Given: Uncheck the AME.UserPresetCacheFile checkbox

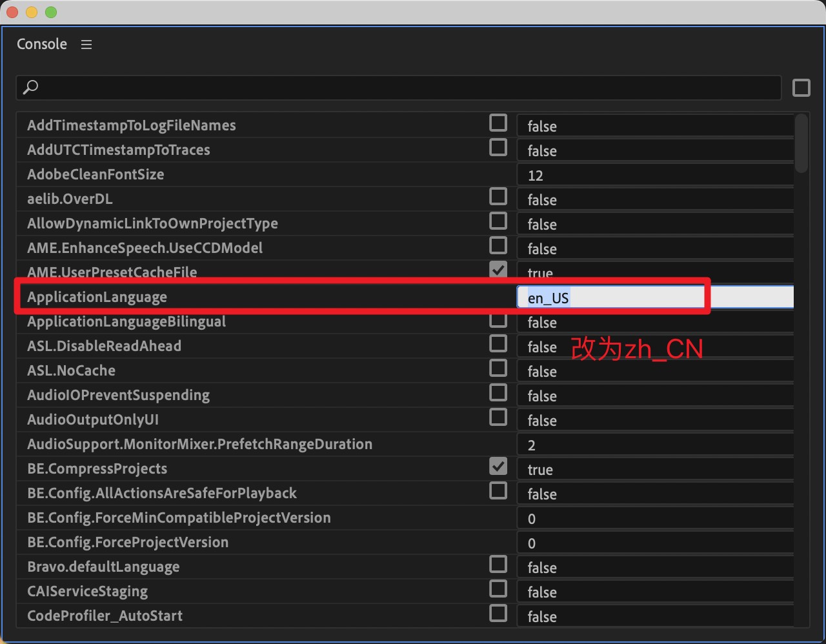Looking at the screenshot, I should pyautogui.click(x=498, y=270).
